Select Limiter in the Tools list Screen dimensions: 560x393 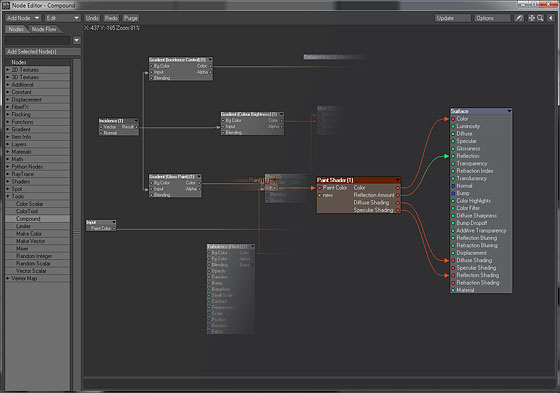pos(38,226)
